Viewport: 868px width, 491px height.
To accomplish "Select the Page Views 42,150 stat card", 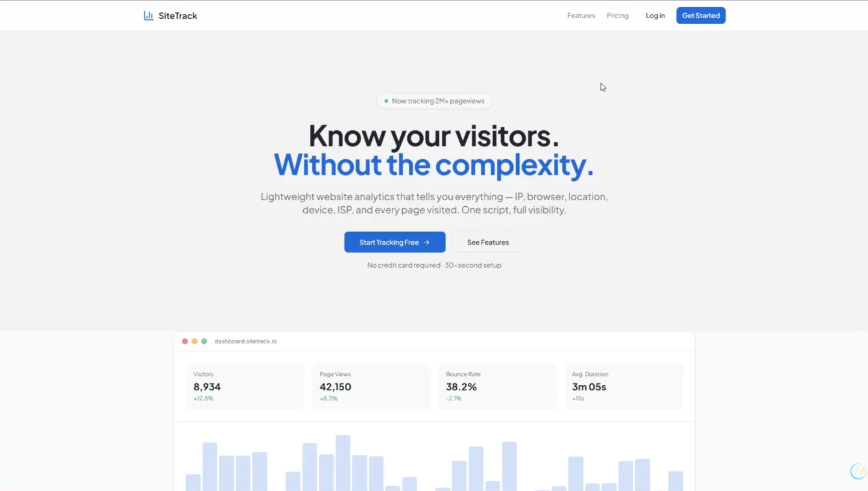I will 371,386.
